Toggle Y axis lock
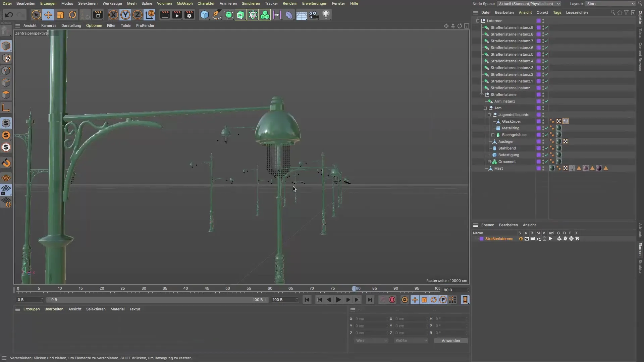The image size is (644, 362). tap(125, 15)
